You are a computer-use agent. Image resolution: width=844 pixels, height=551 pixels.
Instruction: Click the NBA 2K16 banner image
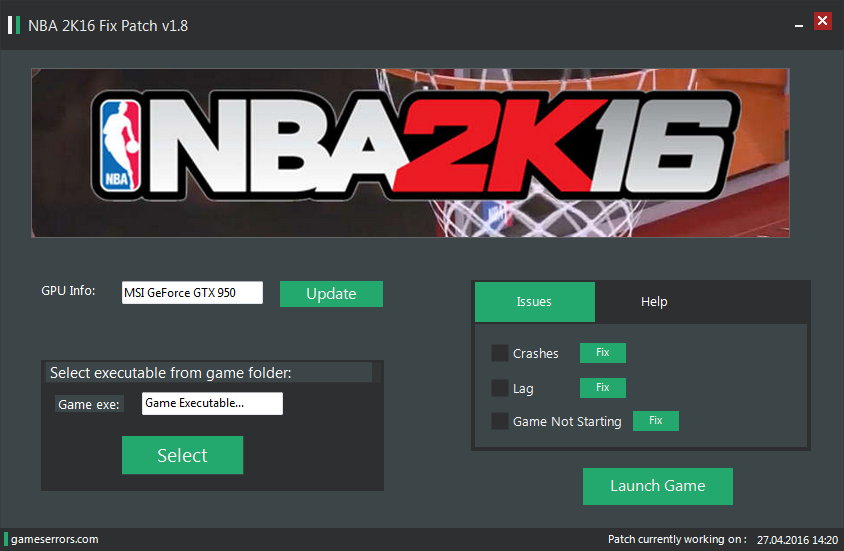coord(410,153)
